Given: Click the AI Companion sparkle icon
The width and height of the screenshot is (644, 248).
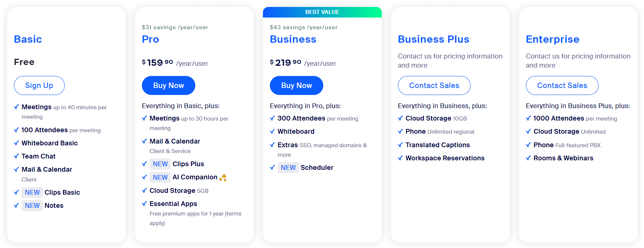Looking at the screenshot, I should [x=223, y=178].
